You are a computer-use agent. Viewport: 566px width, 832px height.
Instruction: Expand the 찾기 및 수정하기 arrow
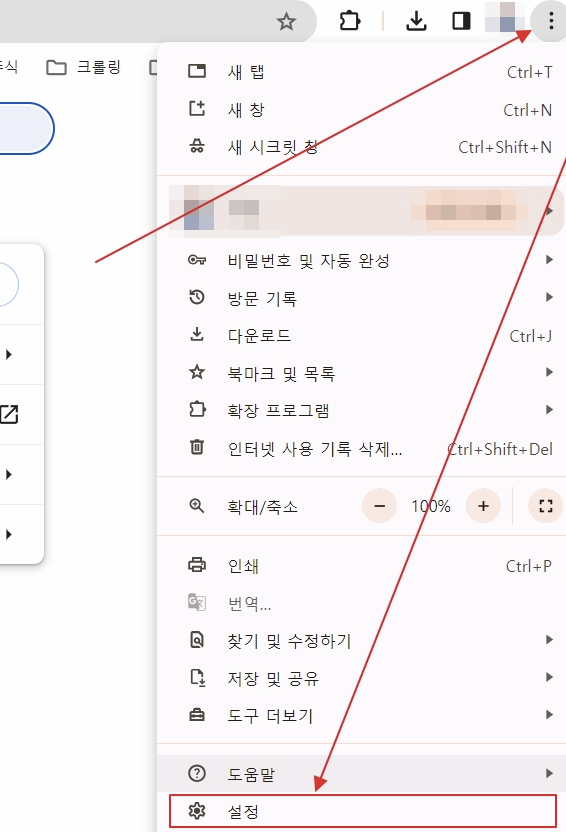(x=550, y=639)
